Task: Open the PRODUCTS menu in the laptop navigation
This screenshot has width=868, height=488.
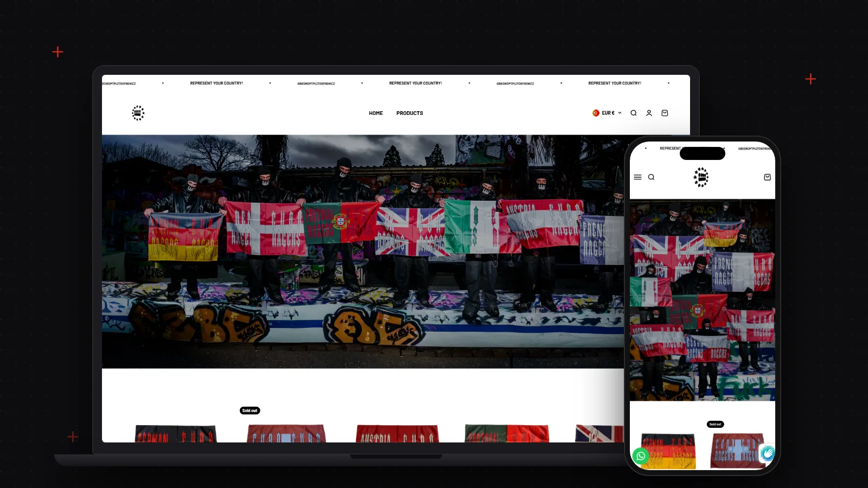Action: pyautogui.click(x=410, y=113)
